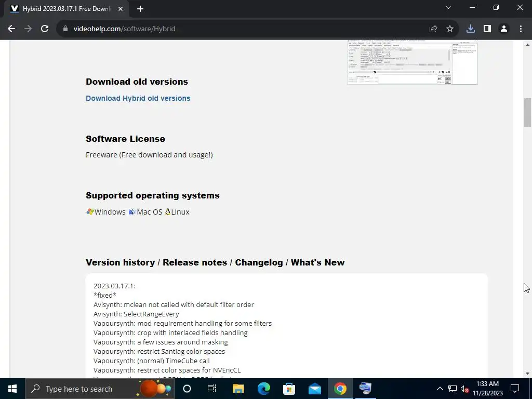Image resolution: width=532 pixels, height=399 pixels.
Task: Go back using the browser back arrow
Action: (11, 29)
